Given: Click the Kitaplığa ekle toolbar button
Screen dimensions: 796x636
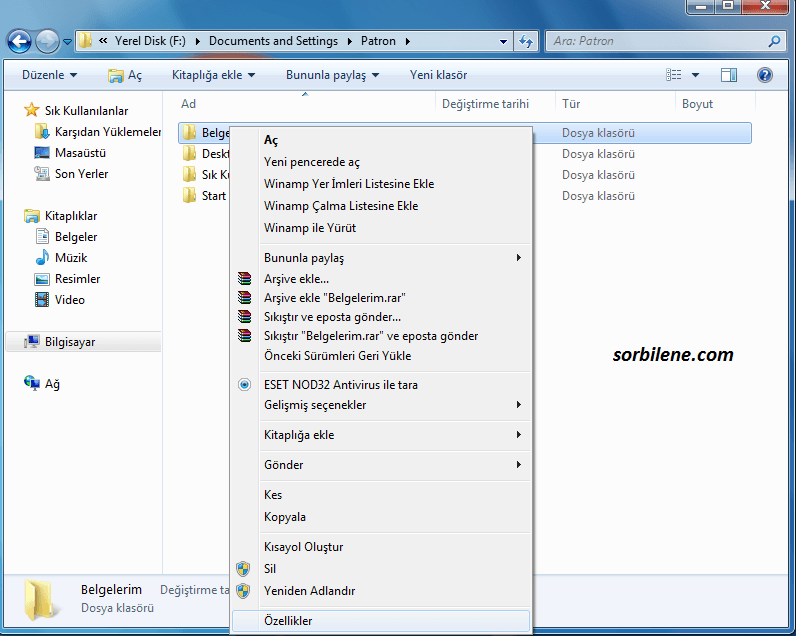Looking at the screenshot, I should 213,75.
